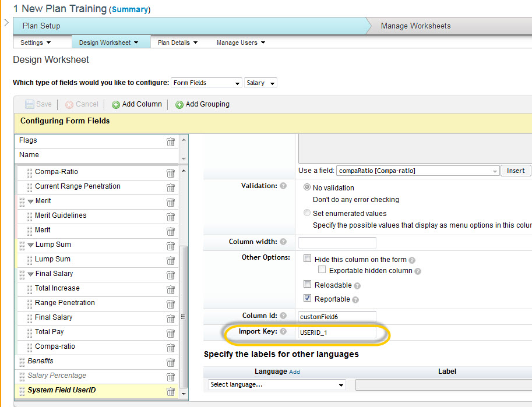Image resolution: width=532 pixels, height=407 pixels.
Task: Click drag handle of Benefits row
Action: tap(22, 362)
